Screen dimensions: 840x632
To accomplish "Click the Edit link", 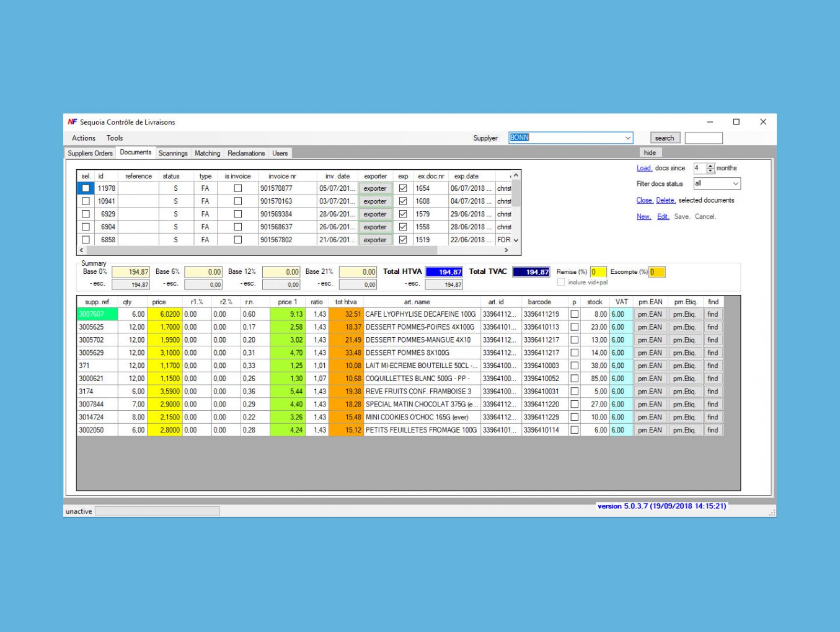I will click(x=663, y=216).
